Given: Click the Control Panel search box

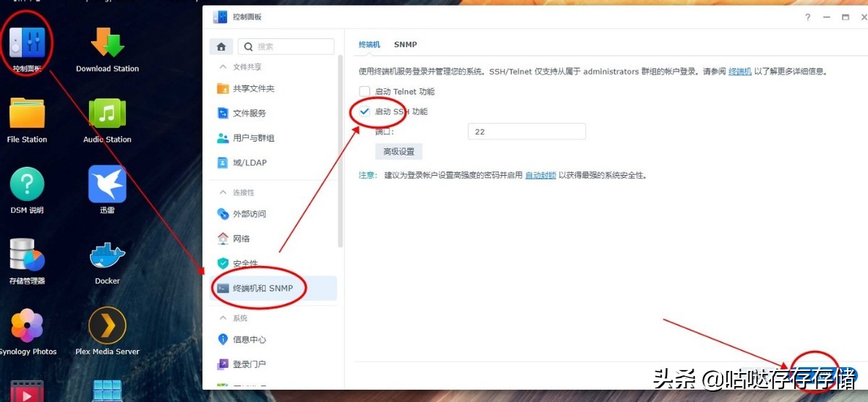Looking at the screenshot, I should click(x=286, y=46).
